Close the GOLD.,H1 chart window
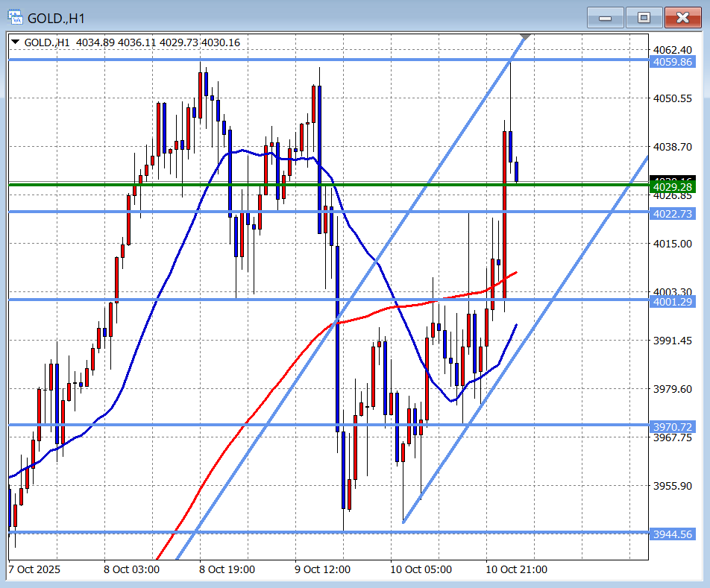 [682, 18]
